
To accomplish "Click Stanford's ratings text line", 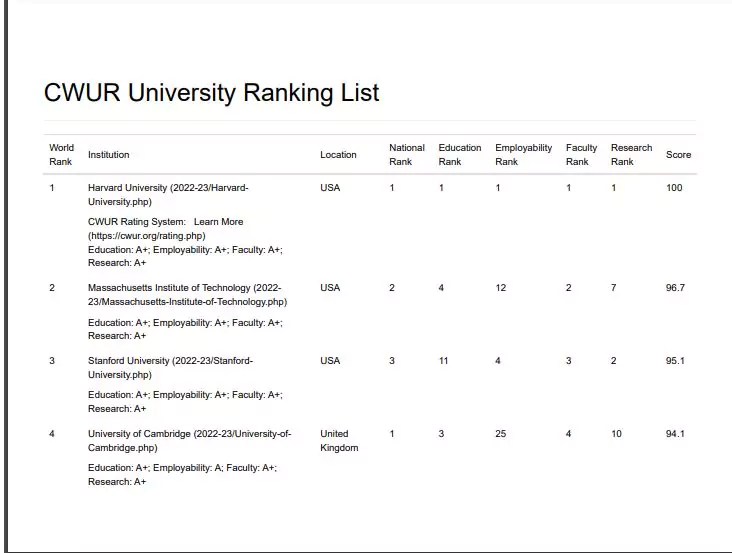I will pyautogui.click(x=185, y=402).
